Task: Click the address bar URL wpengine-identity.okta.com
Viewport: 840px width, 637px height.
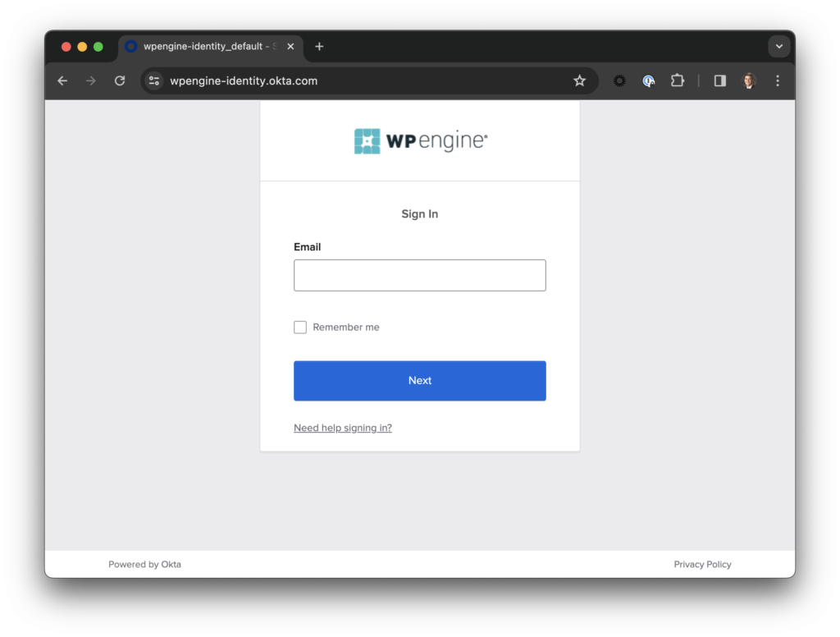Action: coord(244,81)
